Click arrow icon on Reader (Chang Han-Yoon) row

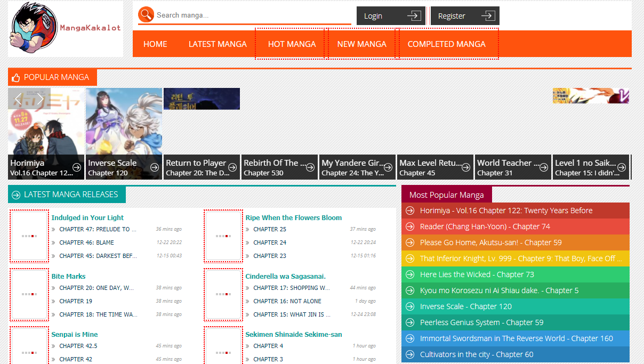(410, 227)
